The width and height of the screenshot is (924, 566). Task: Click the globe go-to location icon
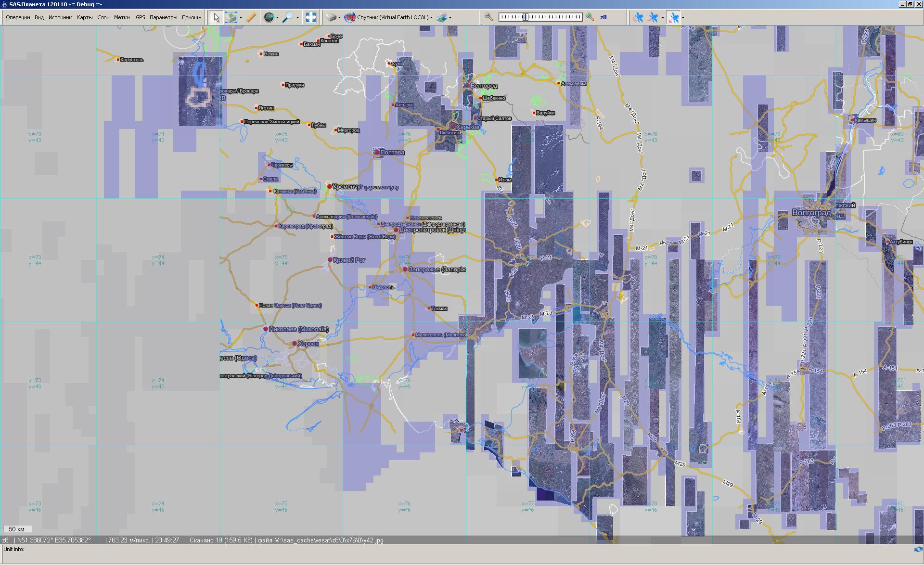(269, 17)
